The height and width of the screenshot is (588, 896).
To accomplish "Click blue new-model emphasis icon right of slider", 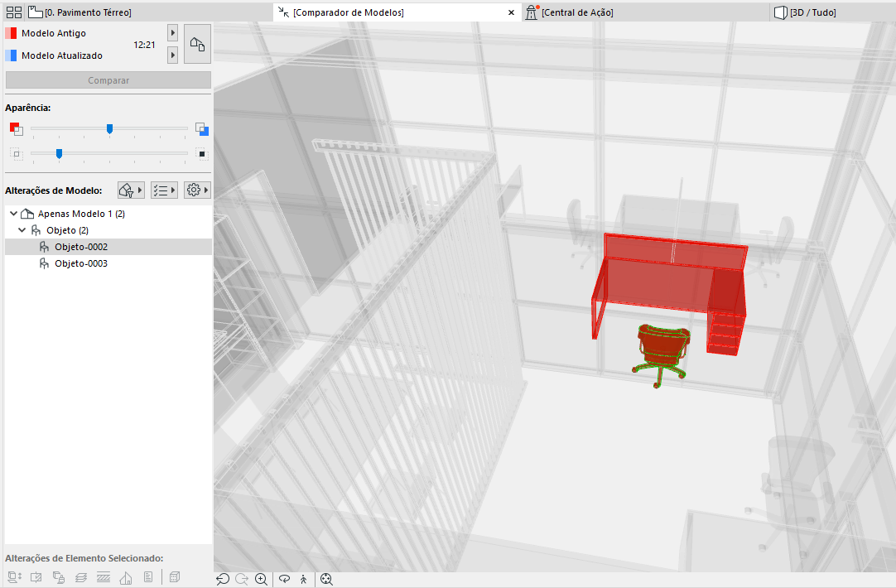I will (x=202, y=129).
